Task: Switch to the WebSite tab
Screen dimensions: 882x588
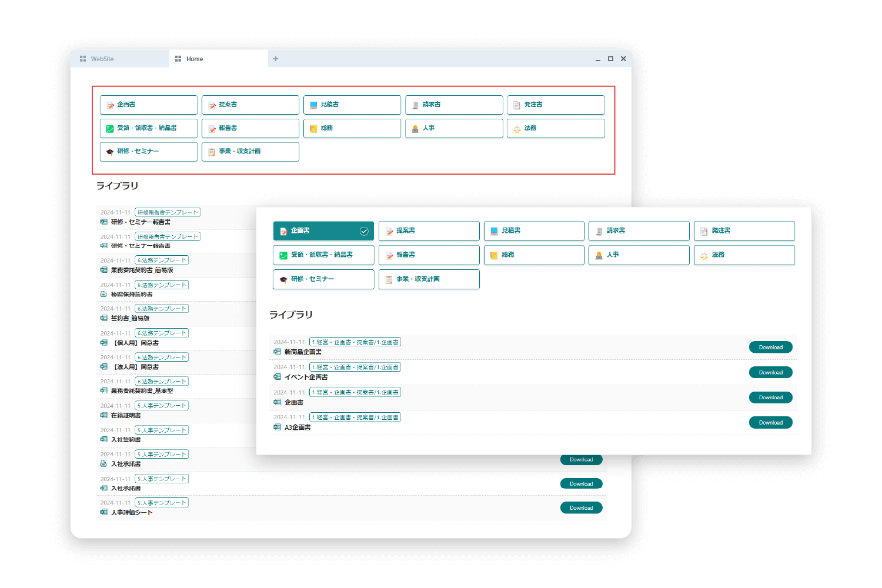Action: [102, 59]
